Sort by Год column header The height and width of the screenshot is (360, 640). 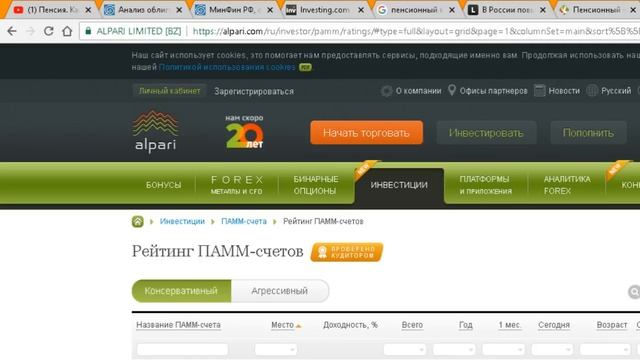[x=466, y=325]
